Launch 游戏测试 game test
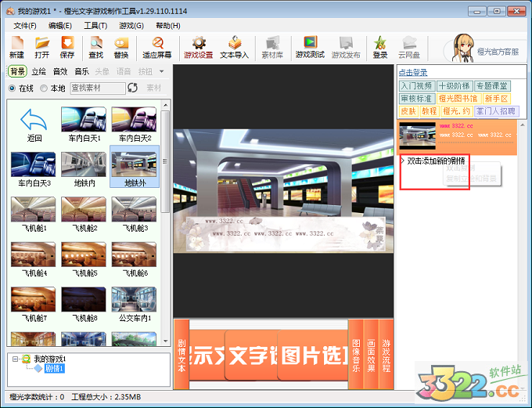This screenshot has height=408, width=532. pos(310,47)
